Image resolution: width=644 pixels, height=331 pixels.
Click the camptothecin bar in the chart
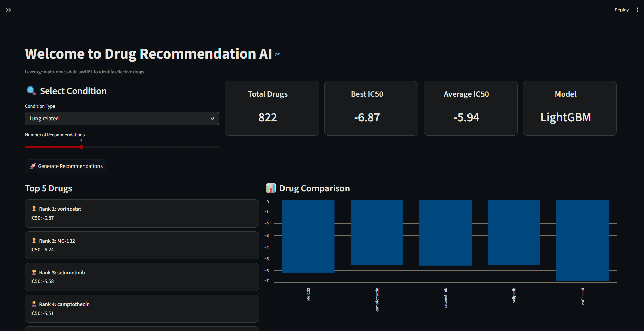coord(377,232)
